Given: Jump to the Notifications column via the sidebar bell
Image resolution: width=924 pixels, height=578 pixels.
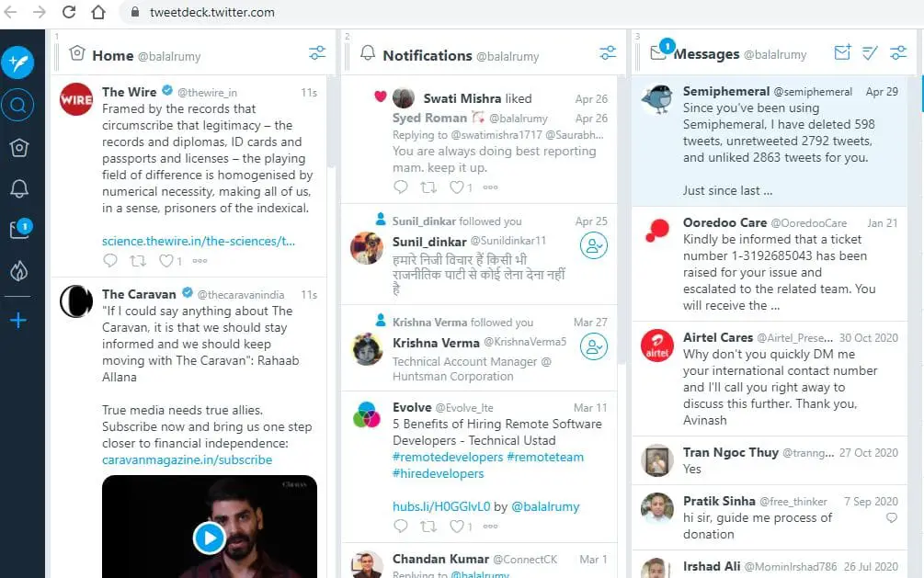Looking at the screenshot, I should point(19,188).
